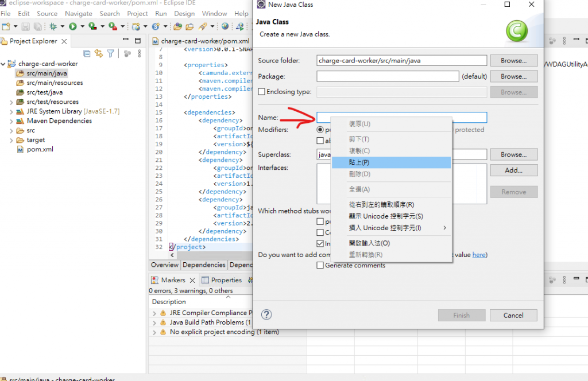Collapse the charge-card-worker project node
The width and height of the screenshot is (588, 381).
[3, 64]
